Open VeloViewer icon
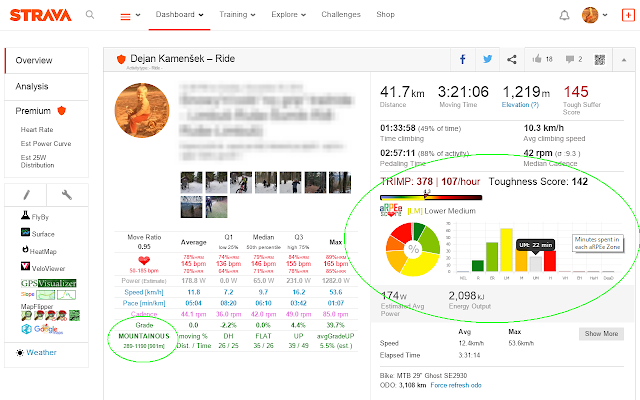The width and height of the screenshot is (640, 400). click(25, 266)
